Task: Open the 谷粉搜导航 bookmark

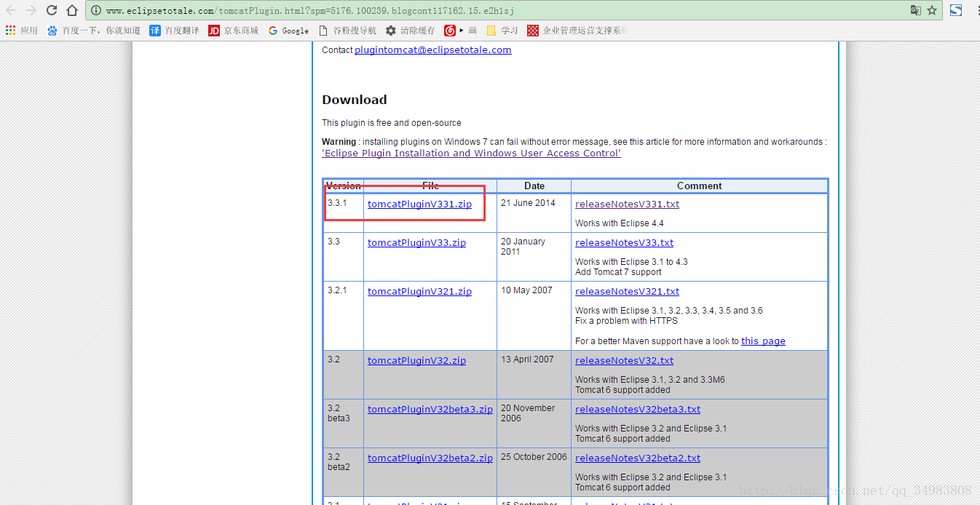Action: [347, 31]
